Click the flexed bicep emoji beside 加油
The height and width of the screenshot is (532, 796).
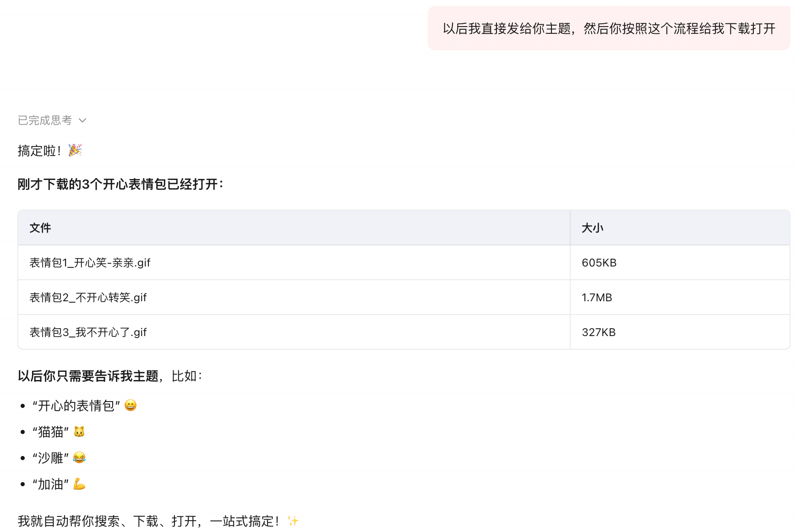pyautogui.click(x=79, y=484)
